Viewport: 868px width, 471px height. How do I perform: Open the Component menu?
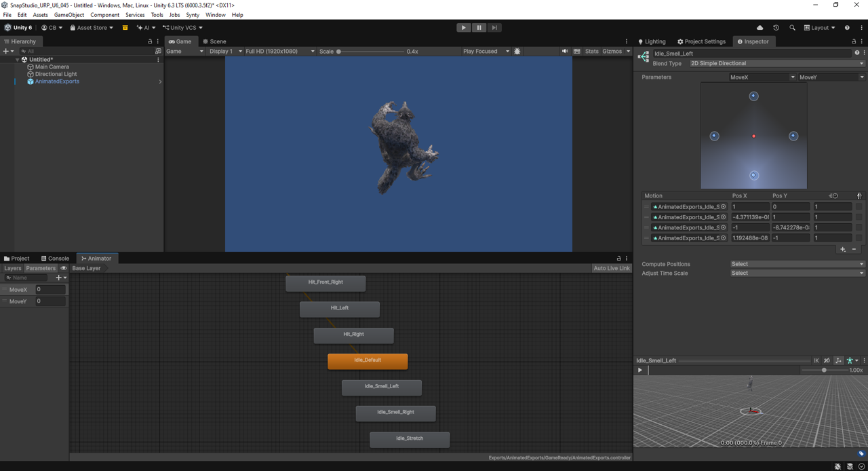[104, 15]
